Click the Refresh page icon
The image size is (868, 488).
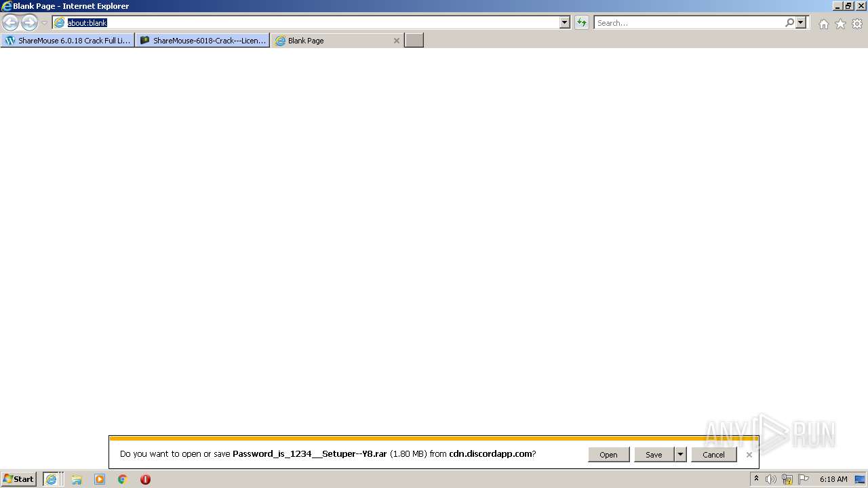pos(582,22)
